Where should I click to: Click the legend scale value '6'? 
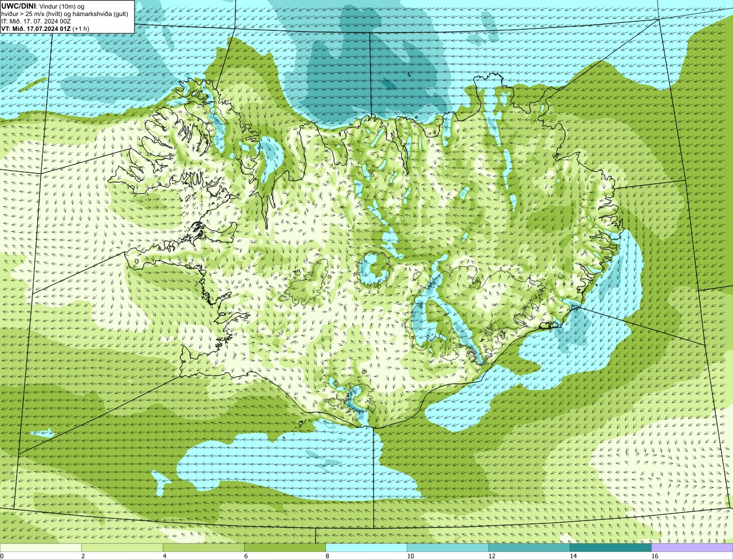pyautogui.click(x=246, y=556)
